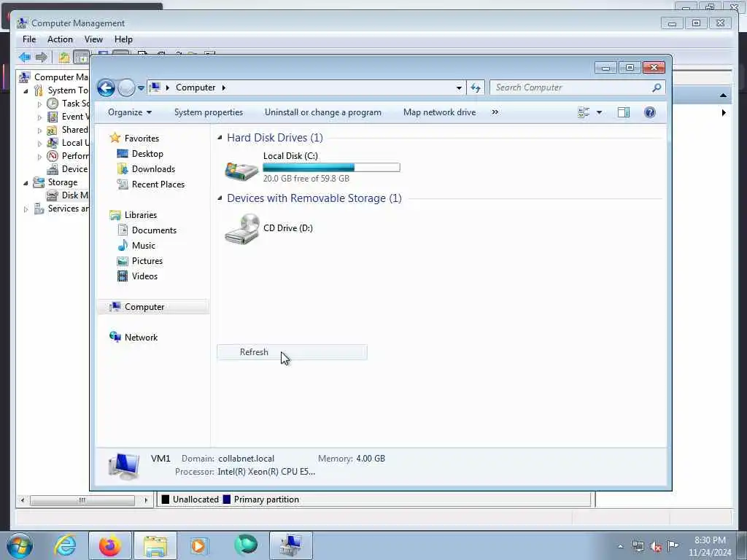Click Computer Management forward arrow
The height and width of the screenshot is (560, 747).
coord(42,58)
